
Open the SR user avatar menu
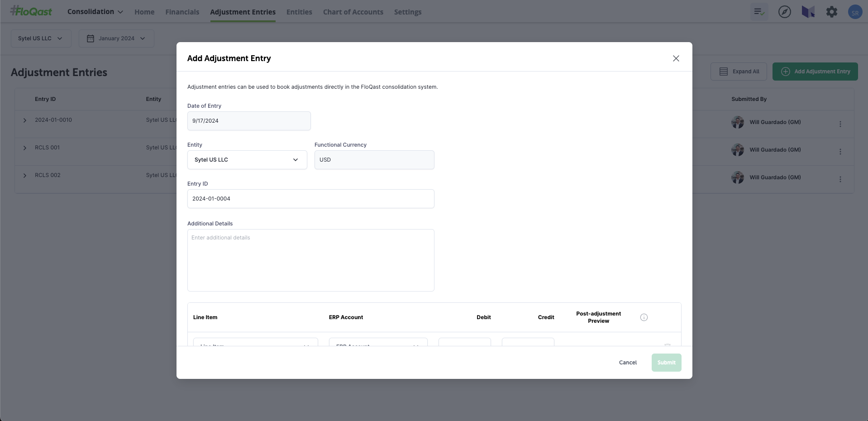(x=854, y=12)
